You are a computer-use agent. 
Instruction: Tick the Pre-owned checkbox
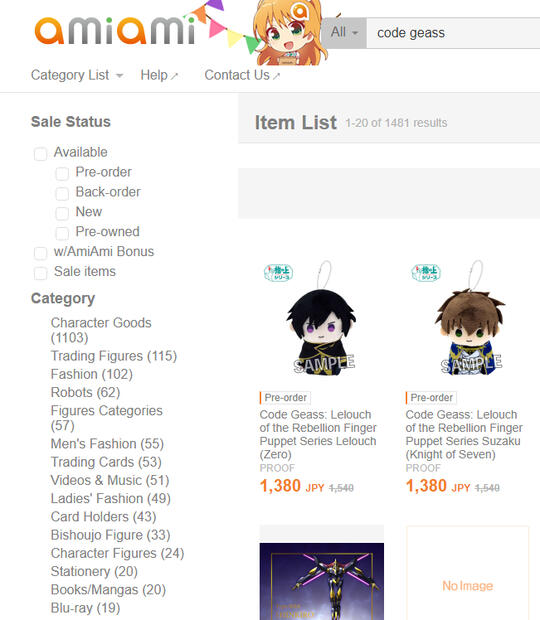coord(62,233)
